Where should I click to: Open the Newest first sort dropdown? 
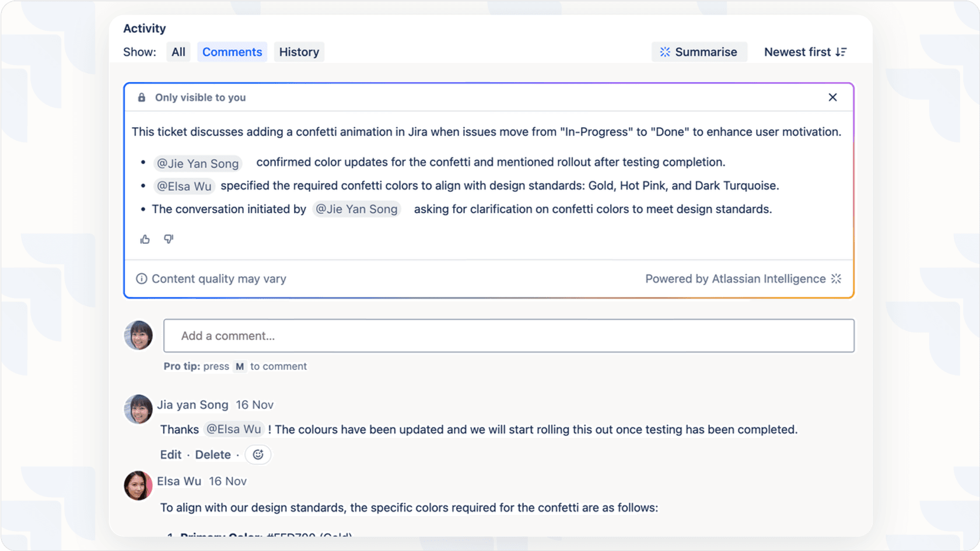tap(798, 52)
